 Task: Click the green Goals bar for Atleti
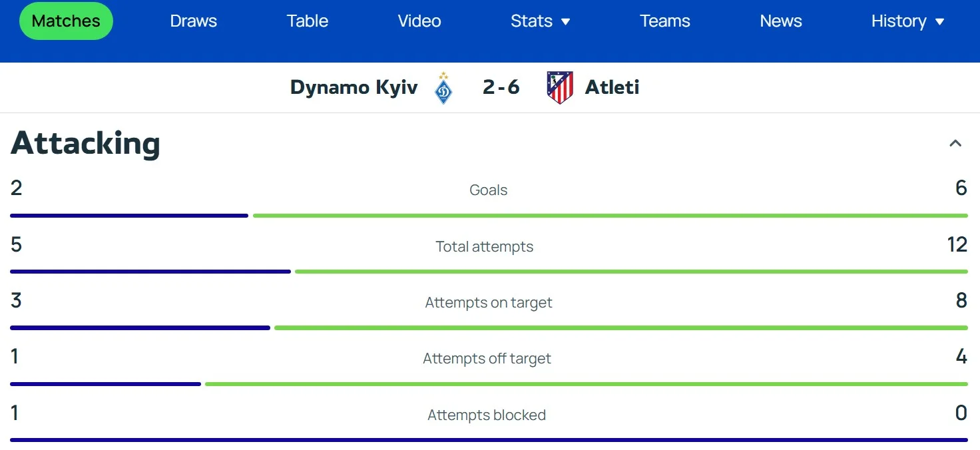(610, 216)
